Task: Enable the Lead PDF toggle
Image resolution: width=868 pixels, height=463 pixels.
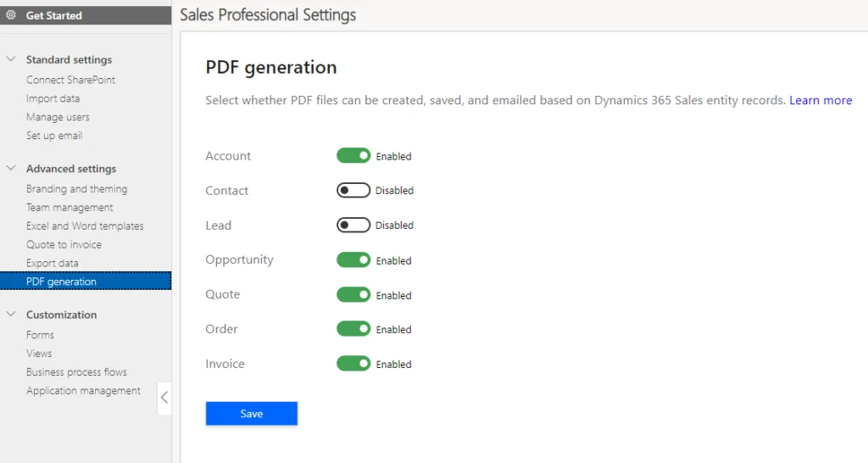Action: (353, 225)
